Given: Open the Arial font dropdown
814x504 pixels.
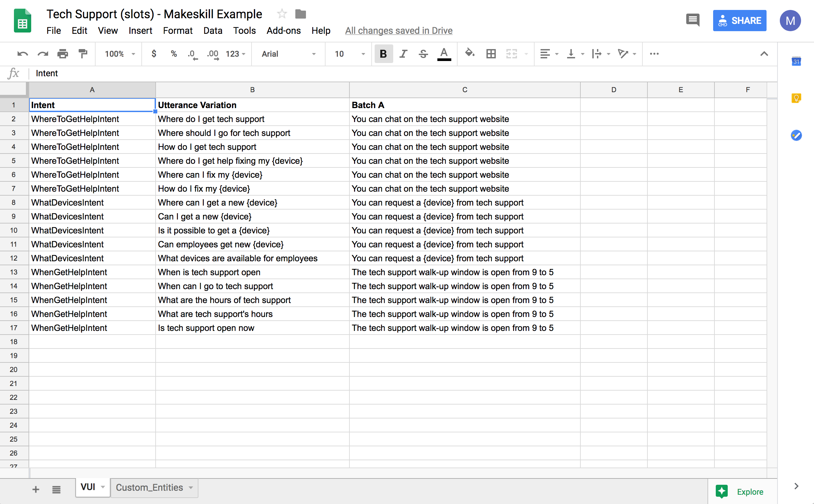Looking at the screenshot, I should coord(288,54).
